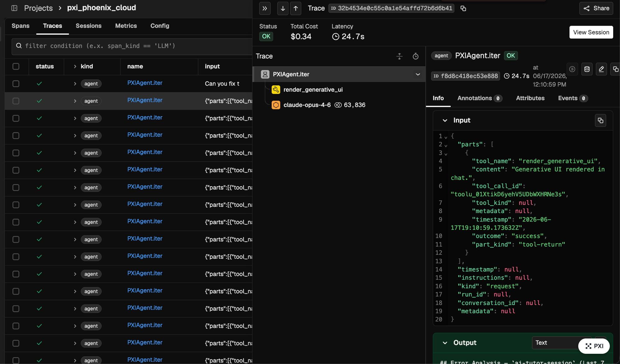
Task: Open the Metrics tab
Action: click(x=126, y=26)
